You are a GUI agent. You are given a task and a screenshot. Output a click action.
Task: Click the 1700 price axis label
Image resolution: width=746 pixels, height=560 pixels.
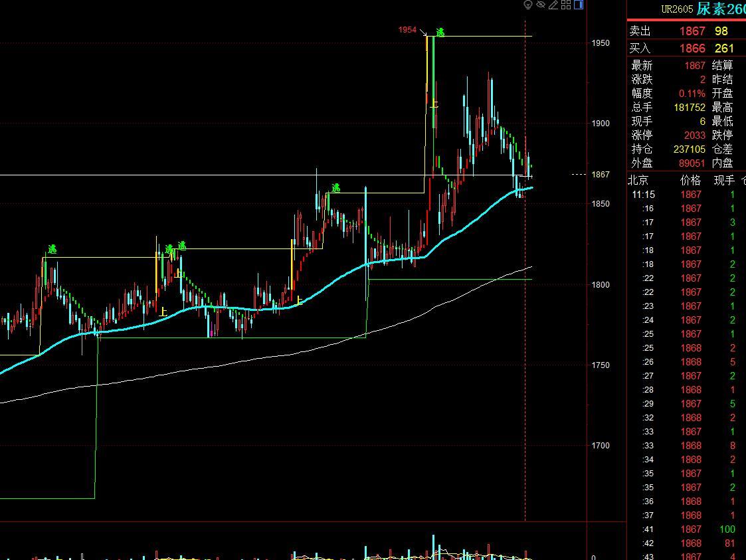[x=601, y=445]
